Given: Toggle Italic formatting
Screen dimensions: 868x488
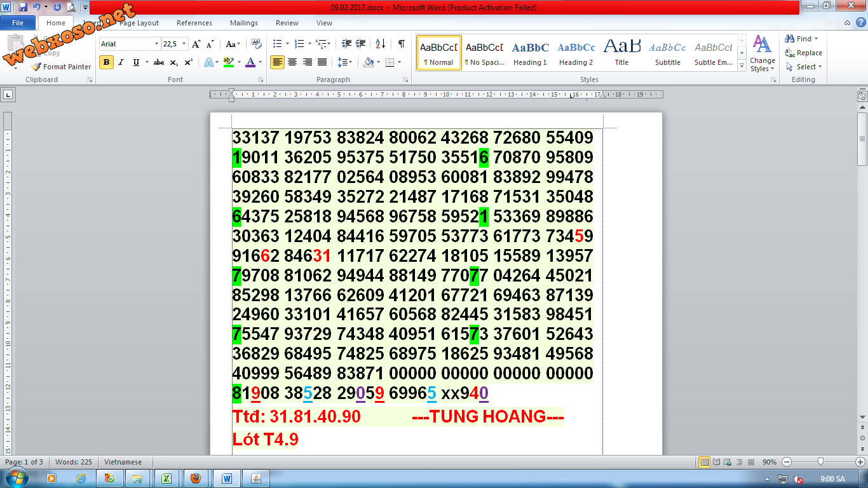Looking at the screenshot, I should click(121, 62).
